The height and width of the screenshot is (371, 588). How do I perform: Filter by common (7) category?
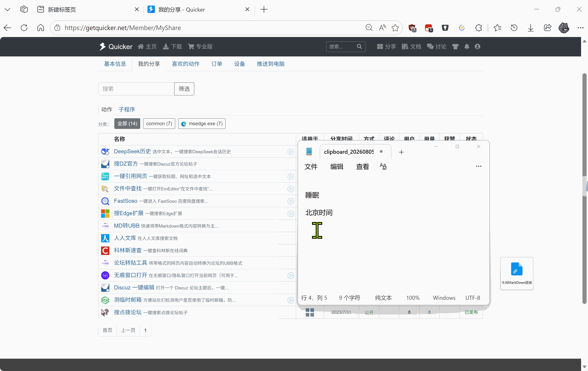point(159,123)
